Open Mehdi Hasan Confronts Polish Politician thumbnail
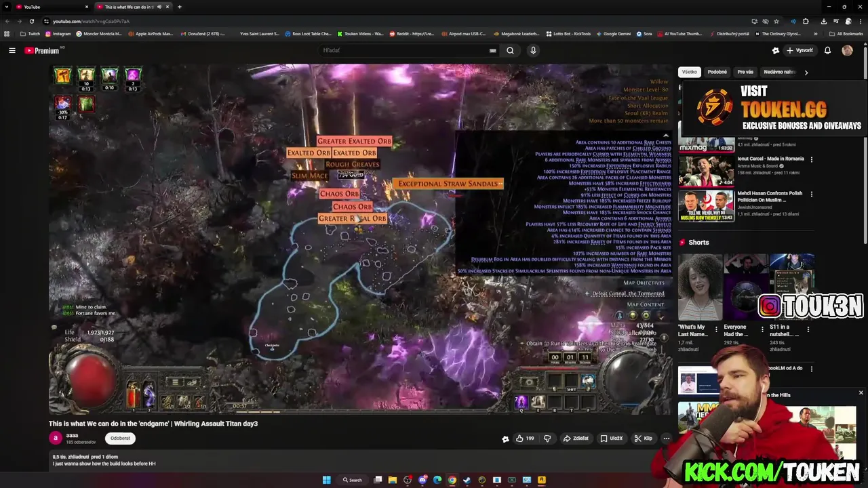Image resolution: width=868 pixels, height=488 pixels. click(706, 205)
